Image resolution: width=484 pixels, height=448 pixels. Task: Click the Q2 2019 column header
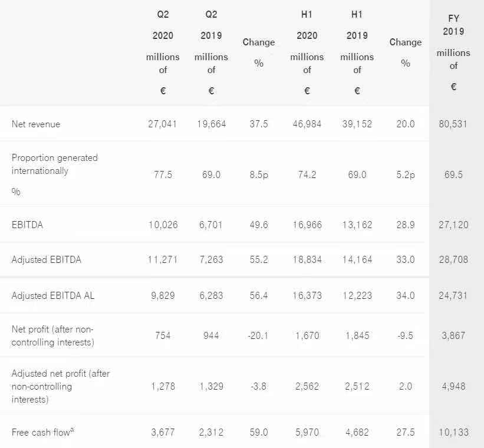(211, 52)
